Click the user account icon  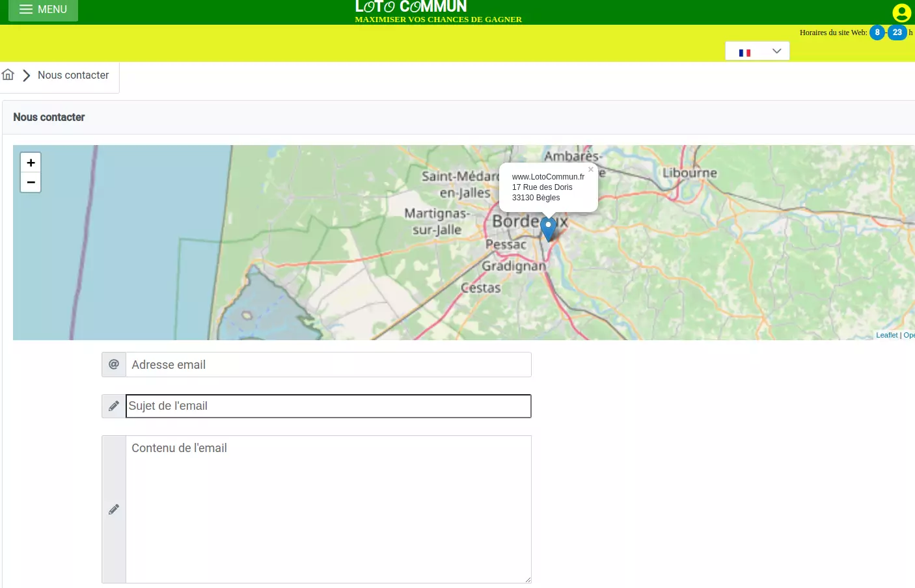(901, 12)
